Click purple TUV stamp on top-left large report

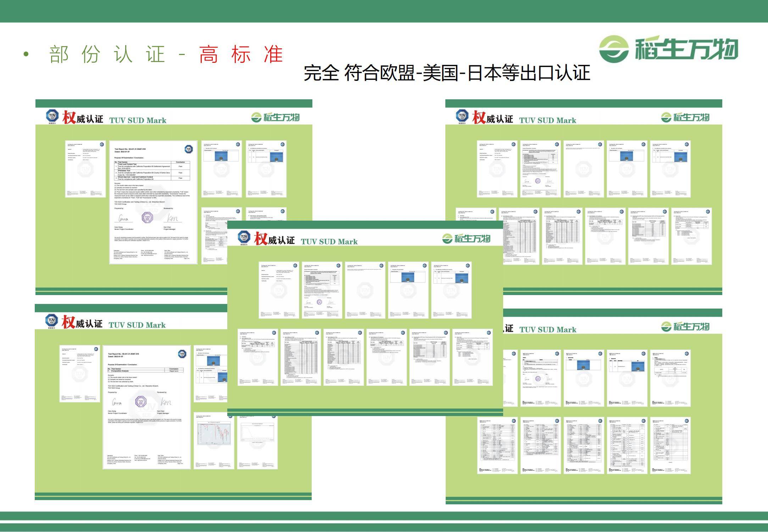coord(147,217)
